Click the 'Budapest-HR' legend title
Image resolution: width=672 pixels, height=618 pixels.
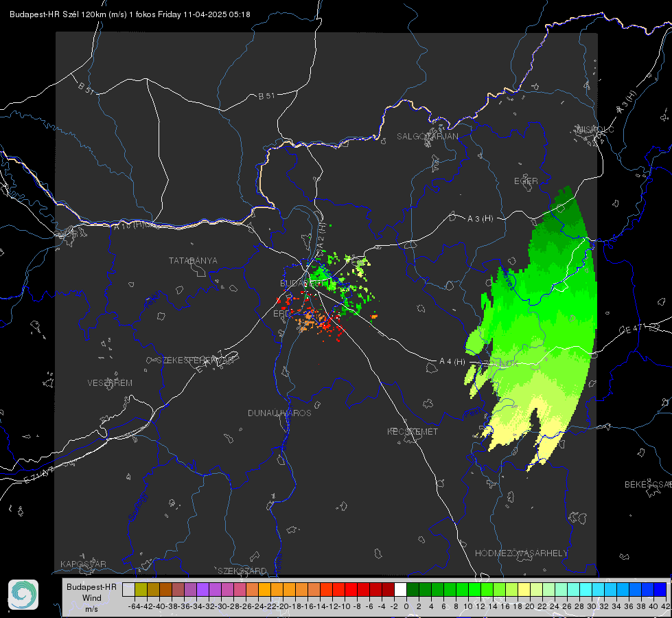91,586
